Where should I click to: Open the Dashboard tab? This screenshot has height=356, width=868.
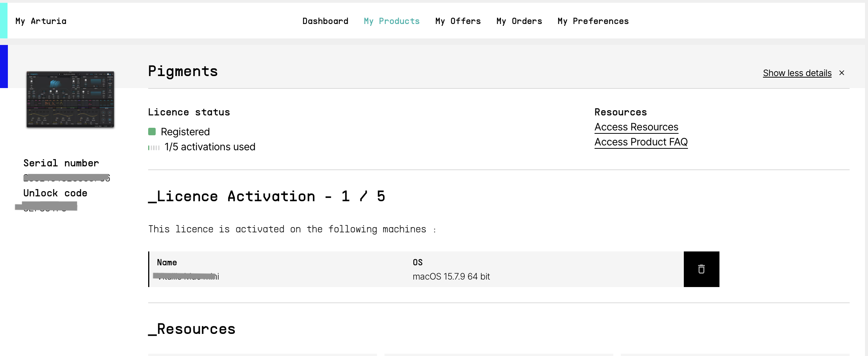pos(325,21)
